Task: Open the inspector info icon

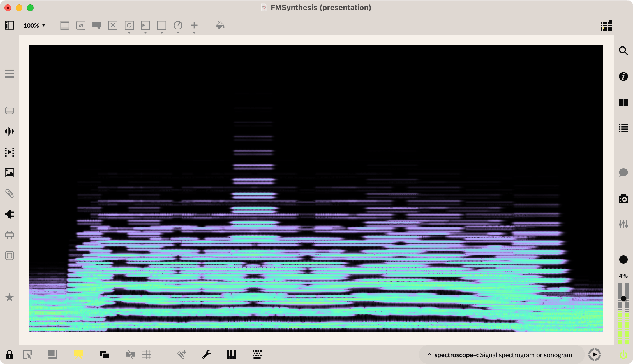Action: [x=623, y=76]
